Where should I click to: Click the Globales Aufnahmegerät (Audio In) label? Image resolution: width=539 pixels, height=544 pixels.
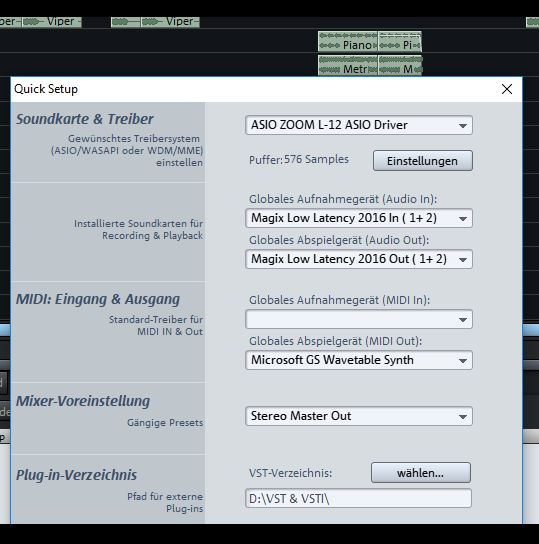(343, 199)
